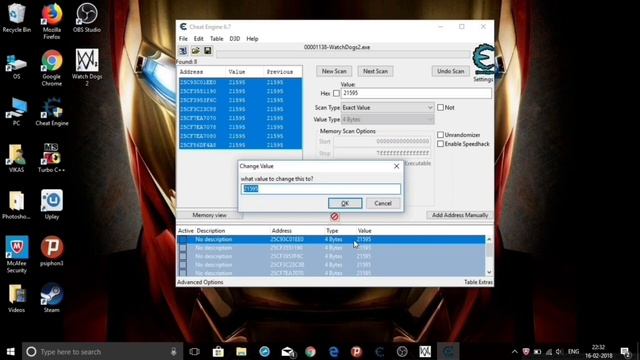
Task: Open the Videos folder on the desktop
Action: click(x=16, y=298)
